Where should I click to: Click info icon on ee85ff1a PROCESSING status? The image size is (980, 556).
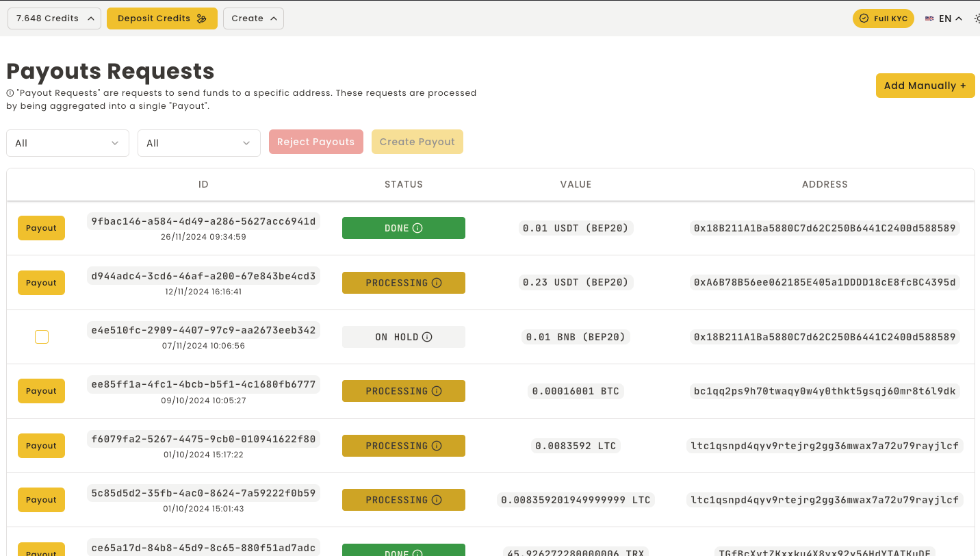[x=437, y=391]
